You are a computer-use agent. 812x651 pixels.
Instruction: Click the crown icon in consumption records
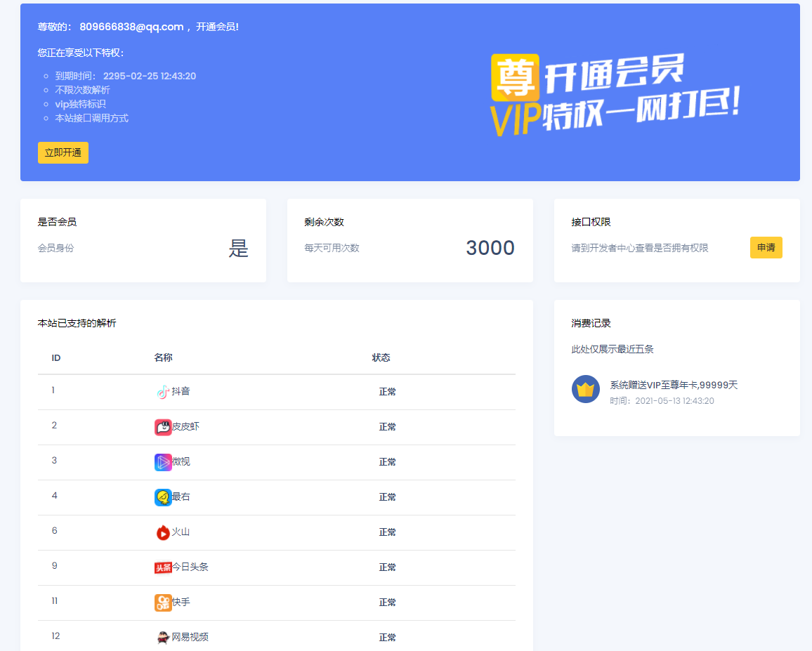coord(585,389)
